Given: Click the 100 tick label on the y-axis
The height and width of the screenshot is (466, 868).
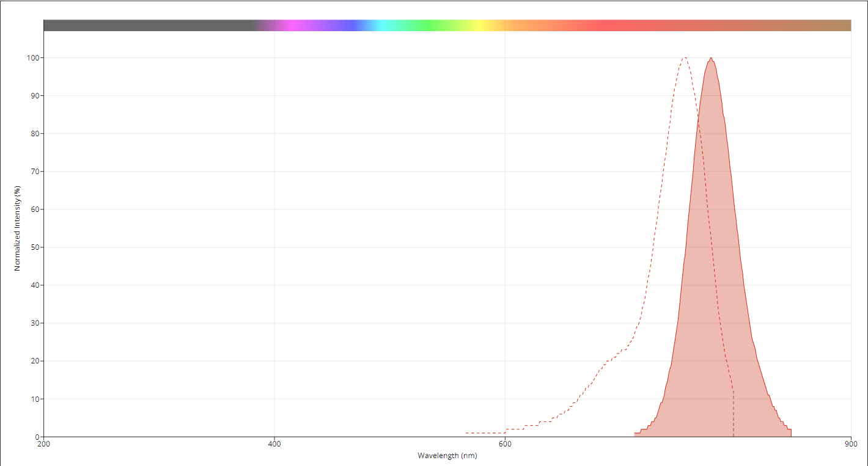Looking at the screenshot, I should (31, 58).
